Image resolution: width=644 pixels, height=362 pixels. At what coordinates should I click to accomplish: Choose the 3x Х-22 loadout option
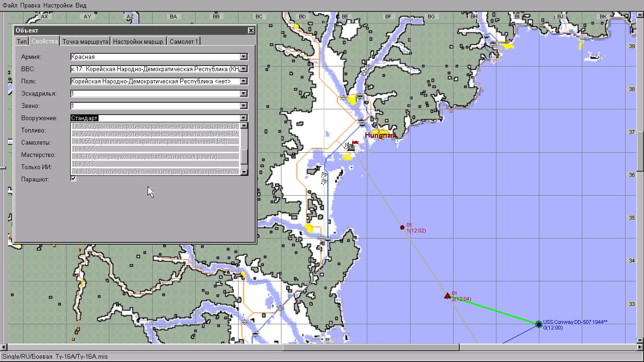pos(156,134)
